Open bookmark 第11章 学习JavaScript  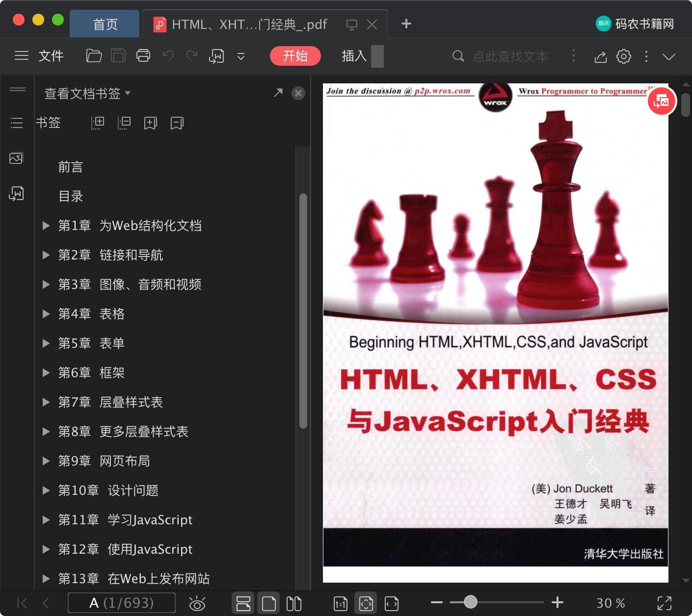tap(126, 520)
